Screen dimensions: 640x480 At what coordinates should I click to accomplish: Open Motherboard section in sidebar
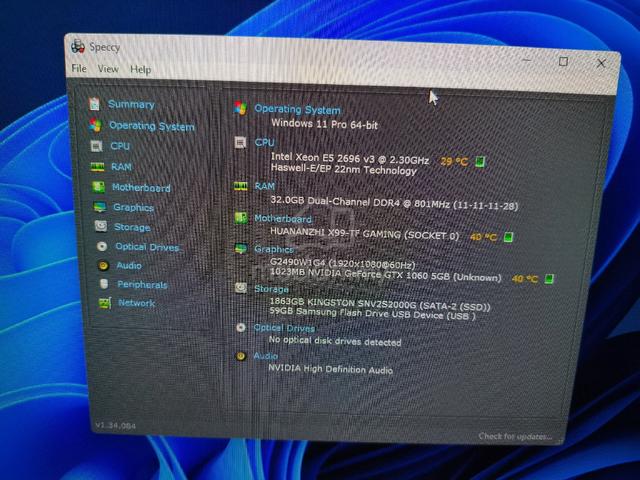tap(141, 188)
